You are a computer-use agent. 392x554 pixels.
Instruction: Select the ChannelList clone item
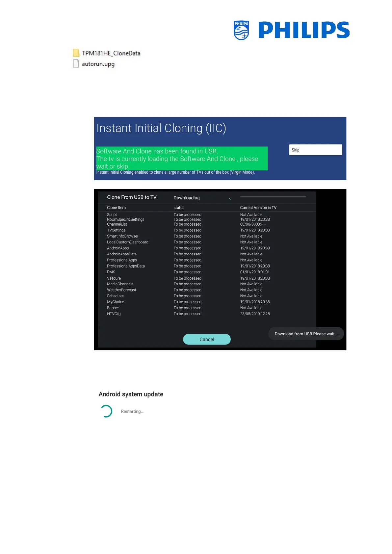(117, 224)
